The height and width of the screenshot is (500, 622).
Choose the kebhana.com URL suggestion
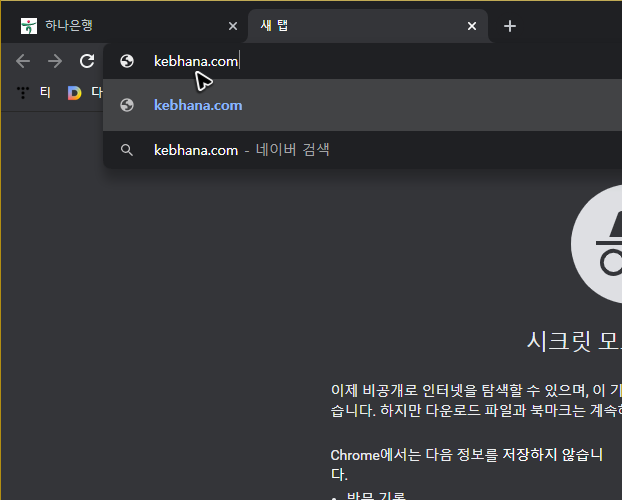363,105
